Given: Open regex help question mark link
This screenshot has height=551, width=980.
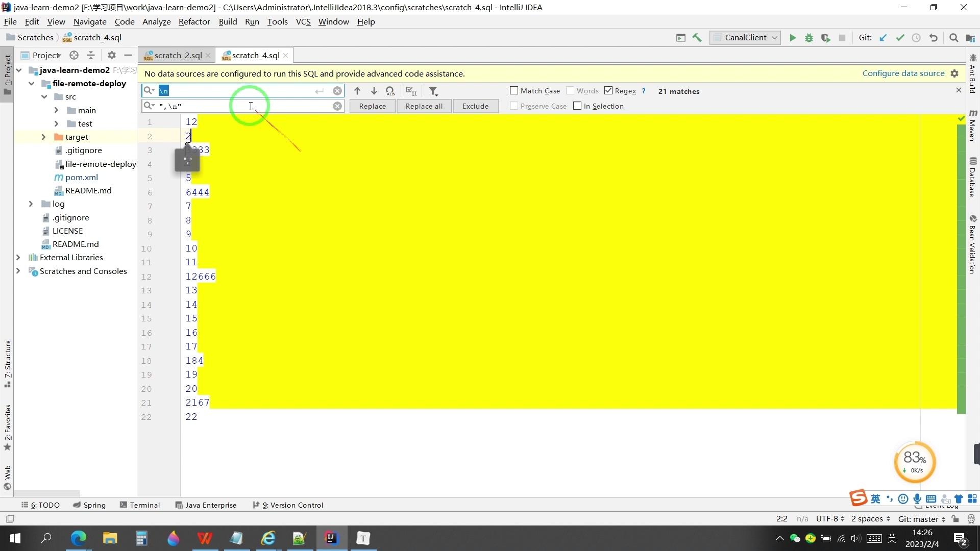Looking at the screenshot, I should coord(644,91).
